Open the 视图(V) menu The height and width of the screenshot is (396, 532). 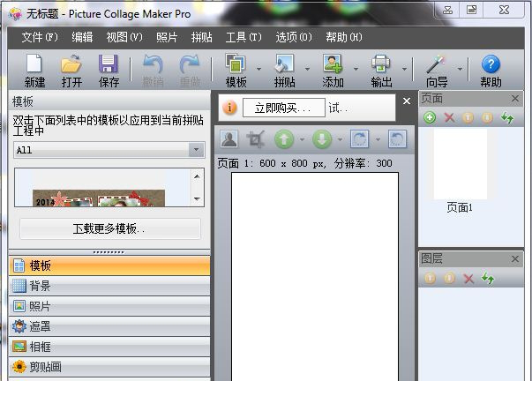pyautogui.click(x=124, y=37)
